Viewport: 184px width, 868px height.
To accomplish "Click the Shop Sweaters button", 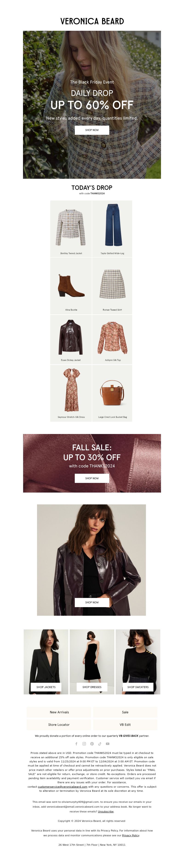I will click(138, 687).
